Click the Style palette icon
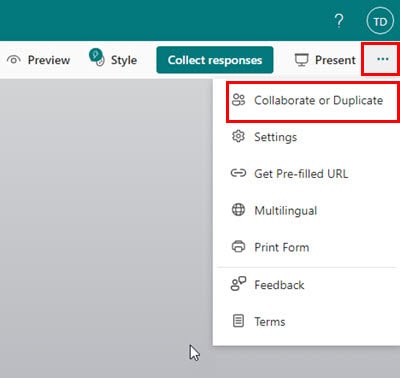The image size is (400, 378). pyautogui.click(x=97, y=58)
